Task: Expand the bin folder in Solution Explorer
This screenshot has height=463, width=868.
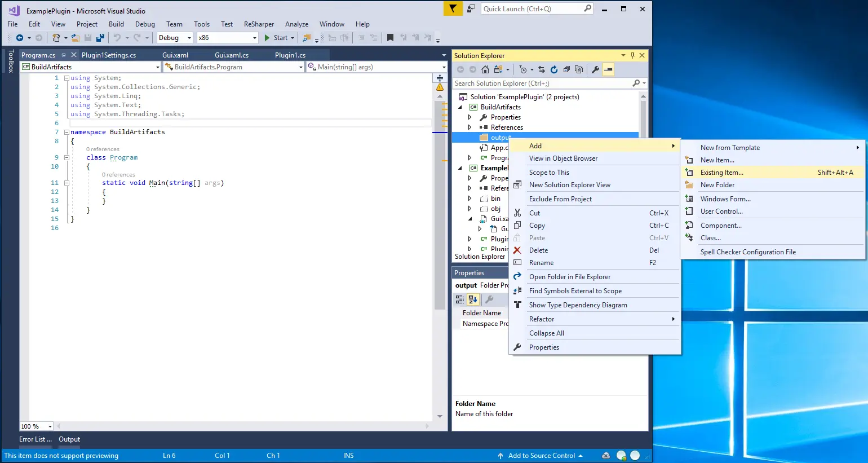Action: [x=470, y=199]
